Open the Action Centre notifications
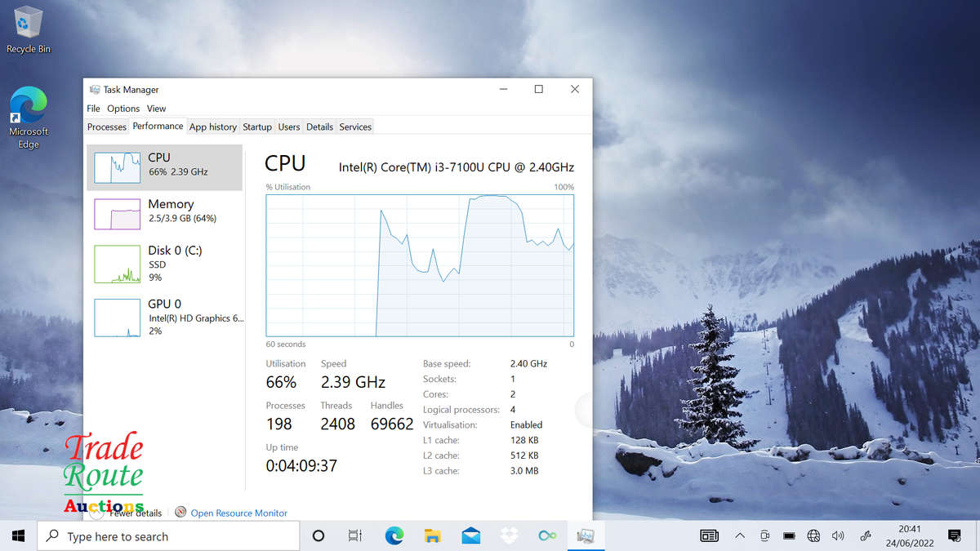 coord(954,536)
